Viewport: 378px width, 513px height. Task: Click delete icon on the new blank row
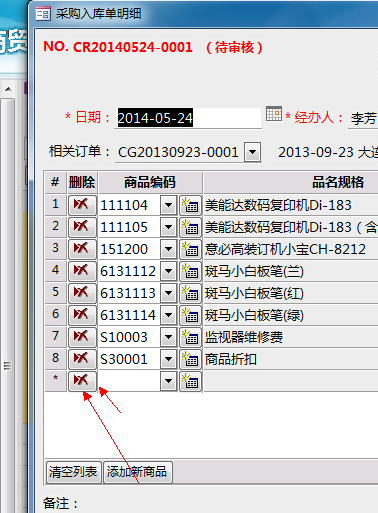[x=82, y=381]
